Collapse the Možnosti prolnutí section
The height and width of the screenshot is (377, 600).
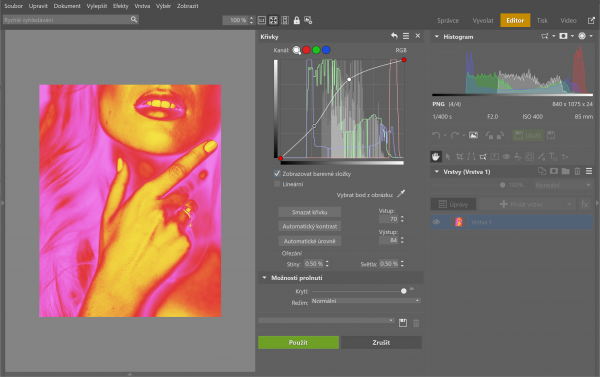(x=264, y=278)
